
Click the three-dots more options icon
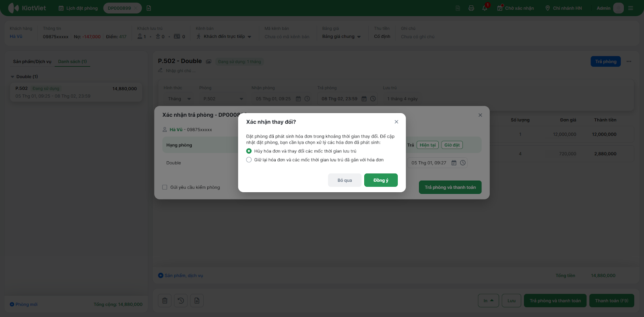[629, 62]
